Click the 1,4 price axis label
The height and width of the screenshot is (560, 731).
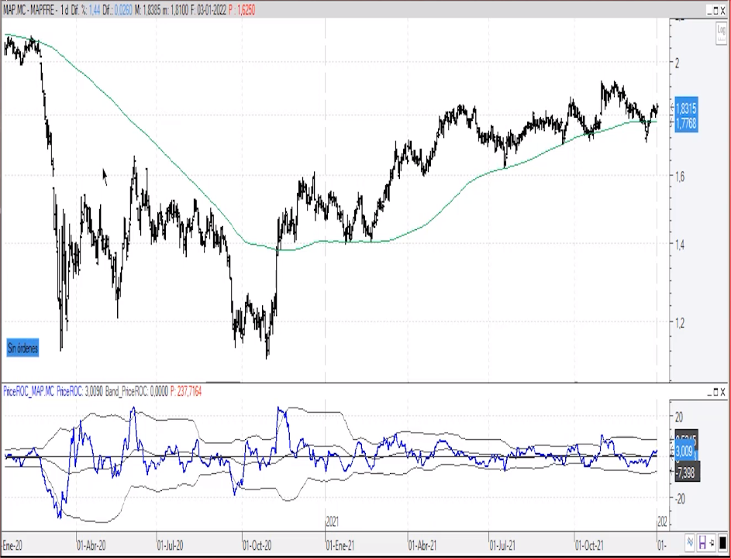(680, 244)
